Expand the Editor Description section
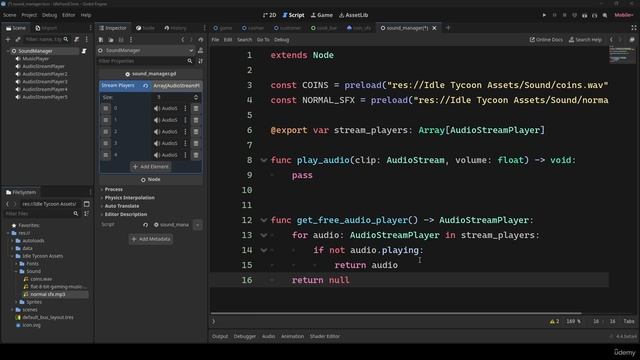This screenshot has width=640, height=360. [125, 214]
